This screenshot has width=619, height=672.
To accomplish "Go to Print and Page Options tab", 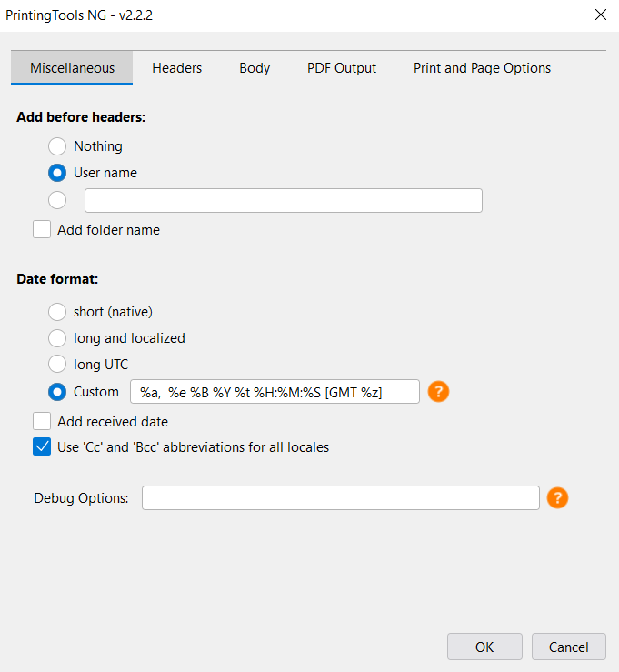I will (482, 67).
